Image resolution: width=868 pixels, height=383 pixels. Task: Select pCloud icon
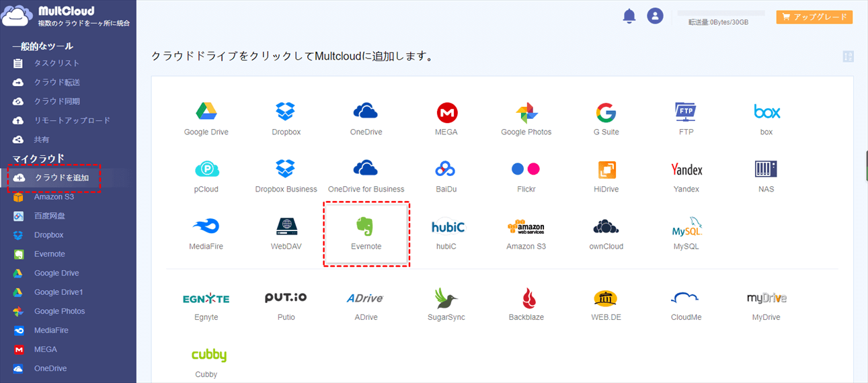[206, 177]
